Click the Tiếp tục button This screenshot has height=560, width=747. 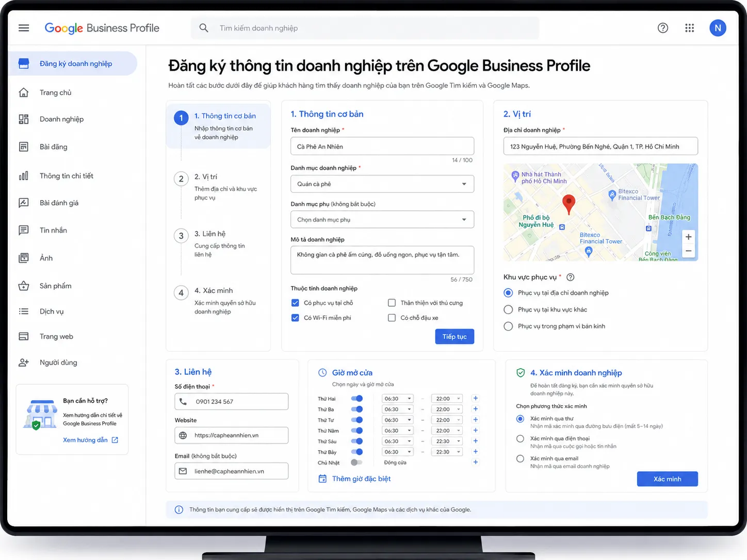coord(454,337)
